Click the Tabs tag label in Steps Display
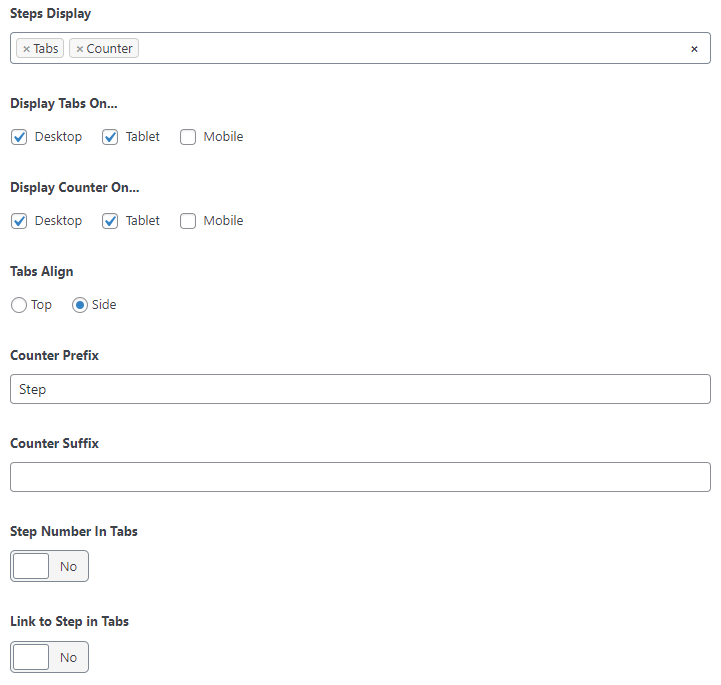The width and height of the screenshot is (721, 685). 46,48
